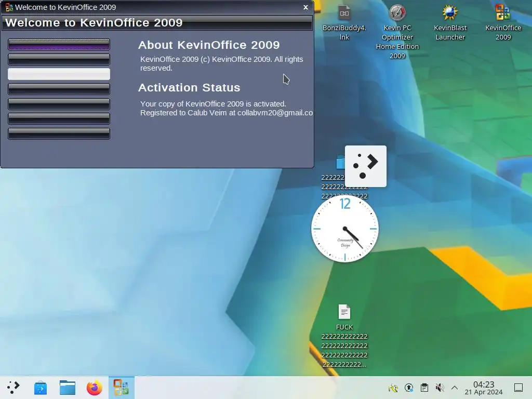The width and height of the screenshot is (532, 399).
Task: Click the 'Welcome to KevinOffice 2009' banner heading
Action: (94, 22)
